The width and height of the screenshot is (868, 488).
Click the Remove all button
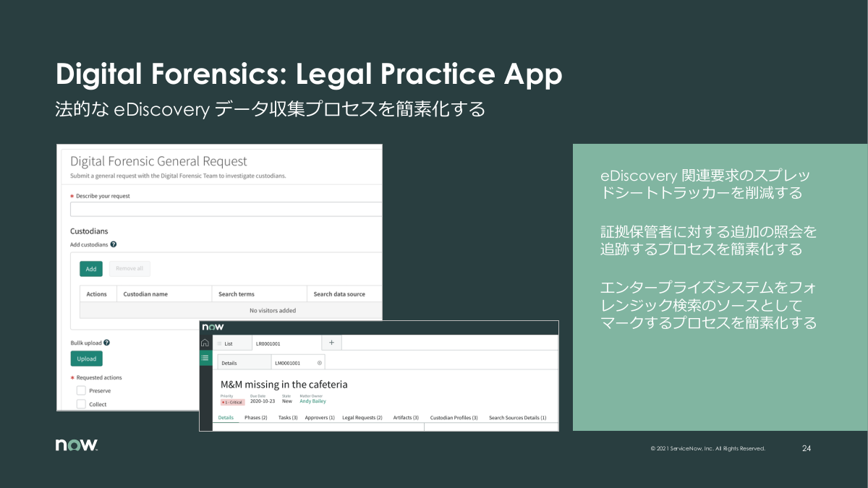pyautogui.click(x=129, y=269)
